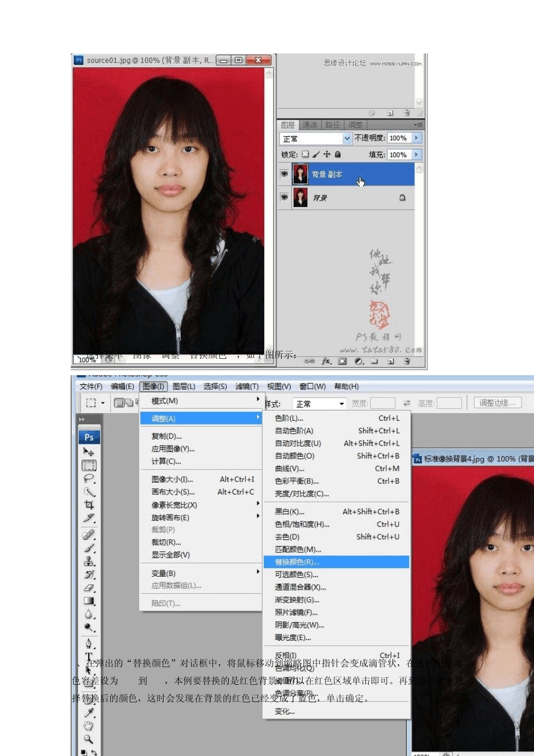Click the 高度 height input field
Image resolution: width=534 pixels, height=756 pixels.
(449, 403)
